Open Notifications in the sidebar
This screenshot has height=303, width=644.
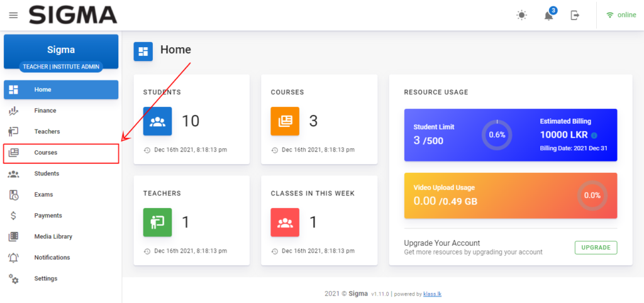61,258
